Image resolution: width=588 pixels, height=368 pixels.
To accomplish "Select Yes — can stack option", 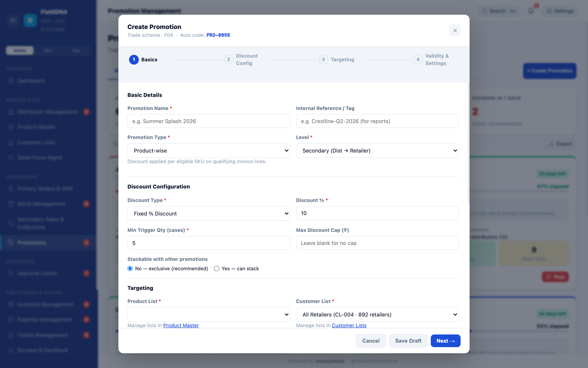I will coord(216,268).
